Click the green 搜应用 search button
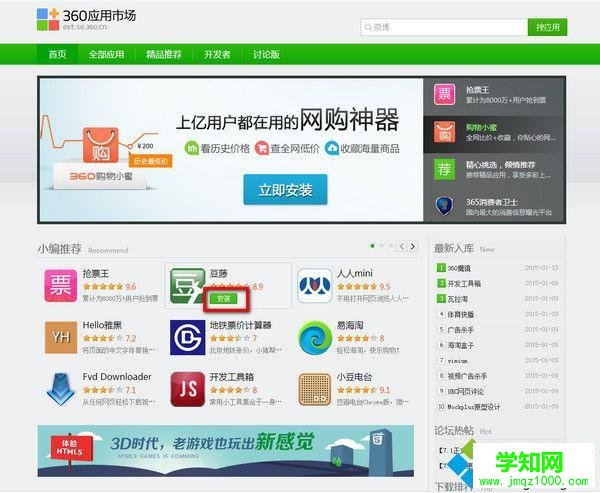 point(547,27)
